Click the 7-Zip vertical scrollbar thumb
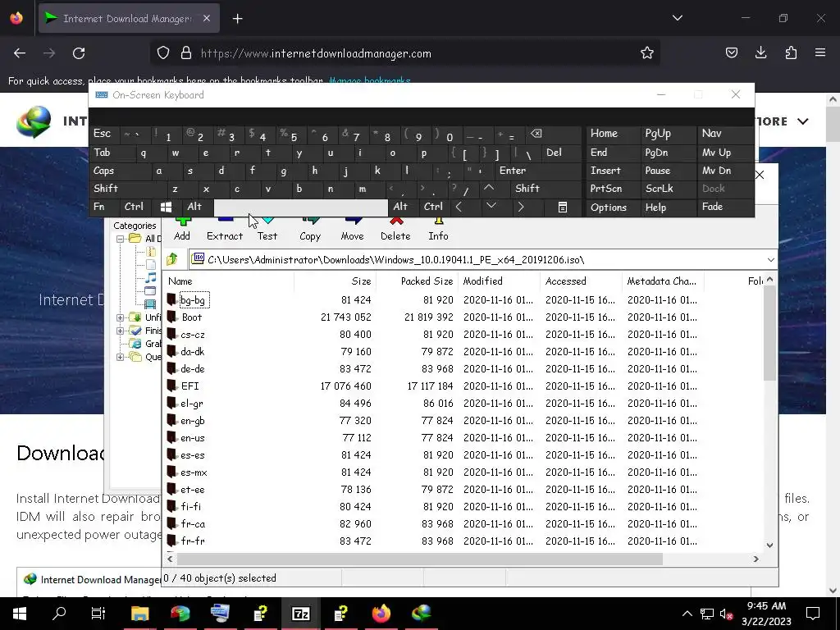This screenshot has height=630, width=840. click(769, 332)
